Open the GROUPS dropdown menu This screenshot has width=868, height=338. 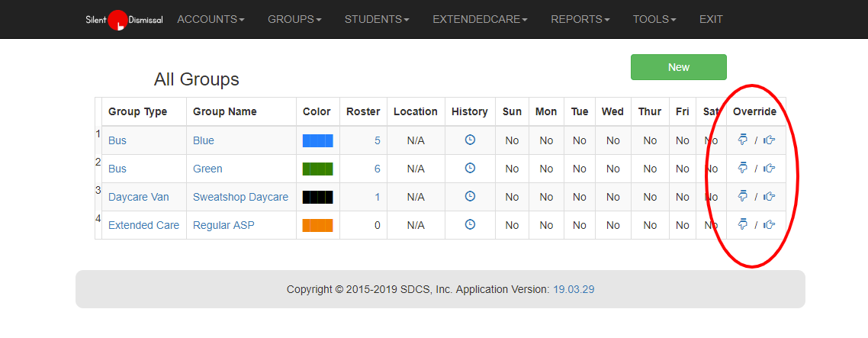point(294,19)
